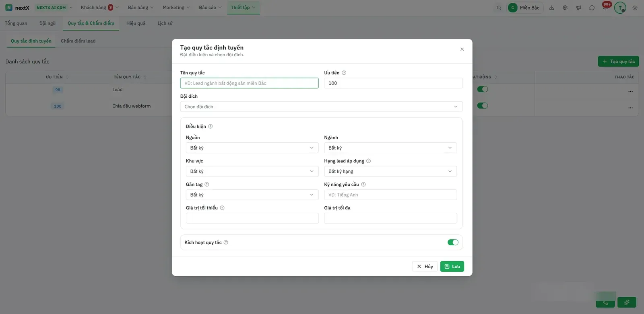Open notifications bell with 99+ badge

[605, 8]
